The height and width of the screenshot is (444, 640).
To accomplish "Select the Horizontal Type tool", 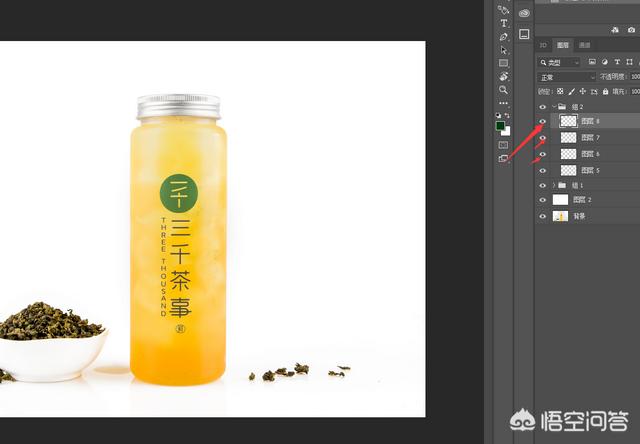I will pyautogui.click(x=504, y=23).
